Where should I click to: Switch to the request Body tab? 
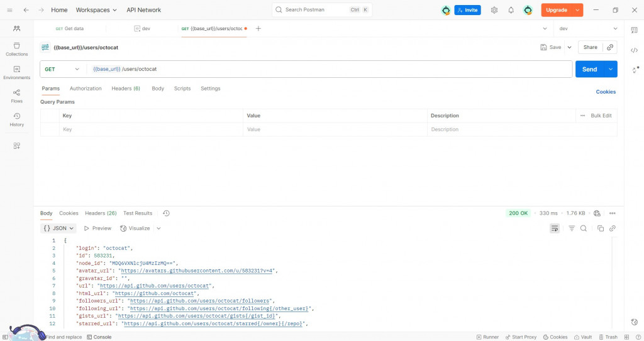coord(158,88)
